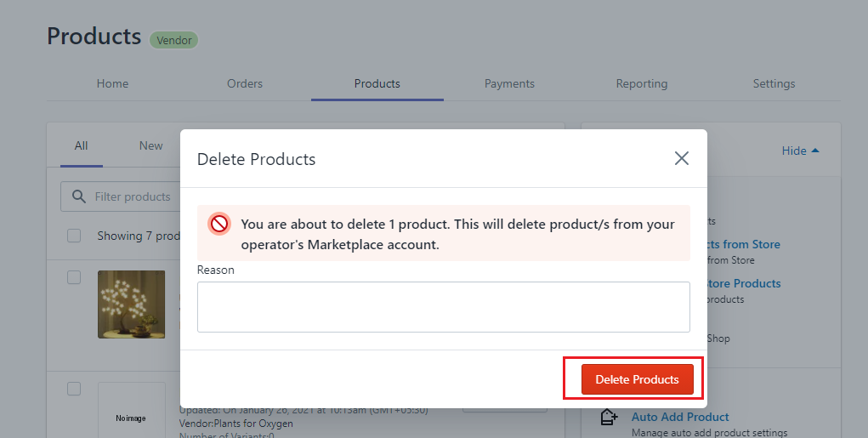The image size is (868, 438).
Task: Click the Vendor badge next to Products
Action: pyautogui.click(x=173, y=40)
